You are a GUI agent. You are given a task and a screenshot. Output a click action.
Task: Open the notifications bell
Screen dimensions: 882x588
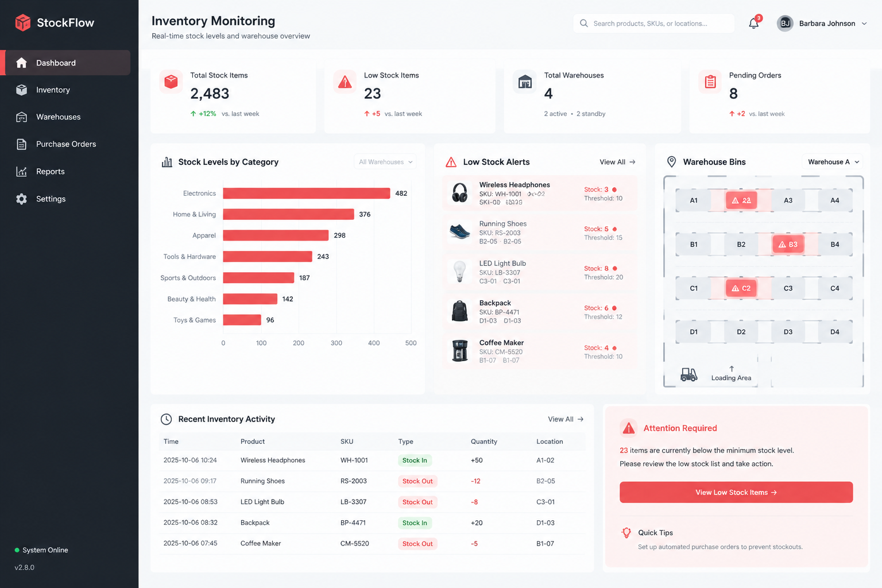[x=754, y=24]
